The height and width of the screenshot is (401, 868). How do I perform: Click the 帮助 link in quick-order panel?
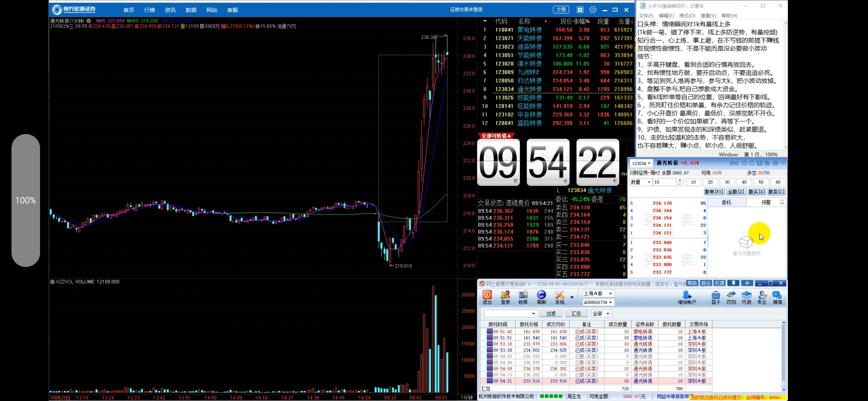(x=734, y=163)
